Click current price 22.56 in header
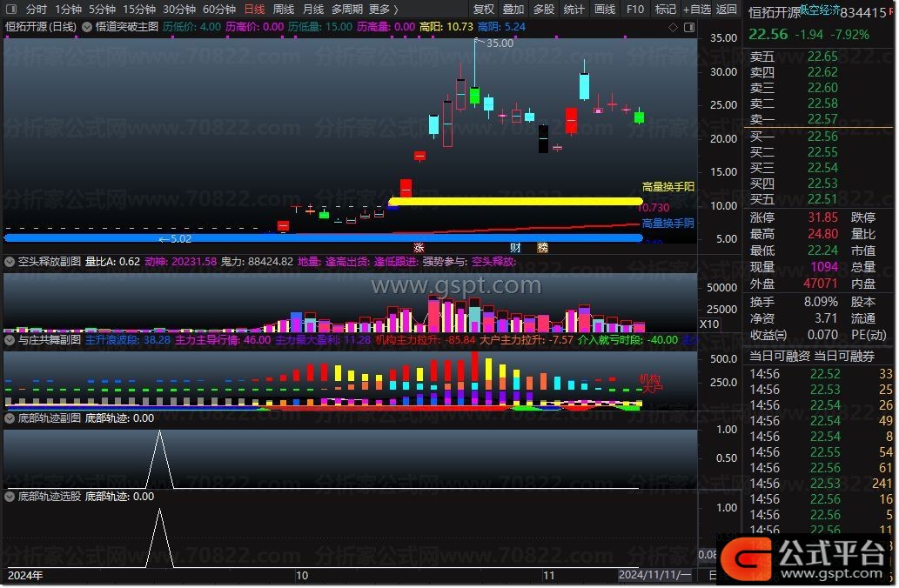This screenshot has width=899, height=588. pos(768,35)
